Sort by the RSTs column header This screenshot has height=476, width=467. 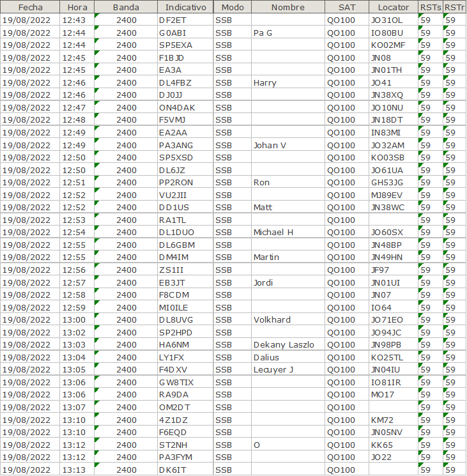430,7
